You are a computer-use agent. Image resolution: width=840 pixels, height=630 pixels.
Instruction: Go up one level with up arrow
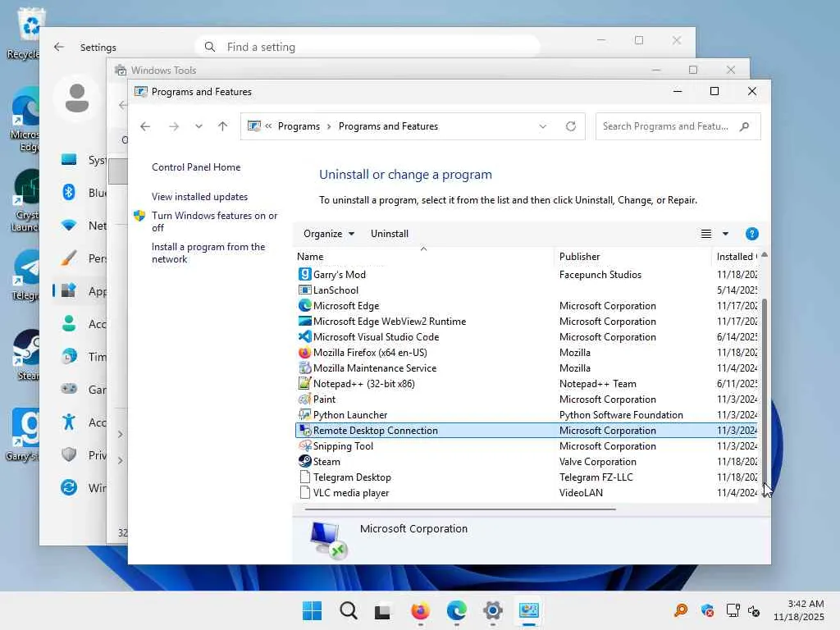pyautogui.click(x=222, y=126)
